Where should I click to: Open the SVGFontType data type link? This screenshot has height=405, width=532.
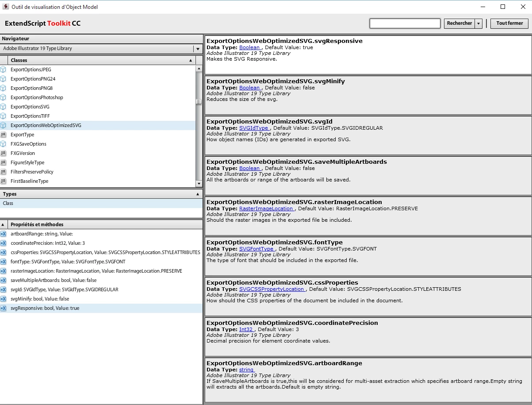pos(257,249)
